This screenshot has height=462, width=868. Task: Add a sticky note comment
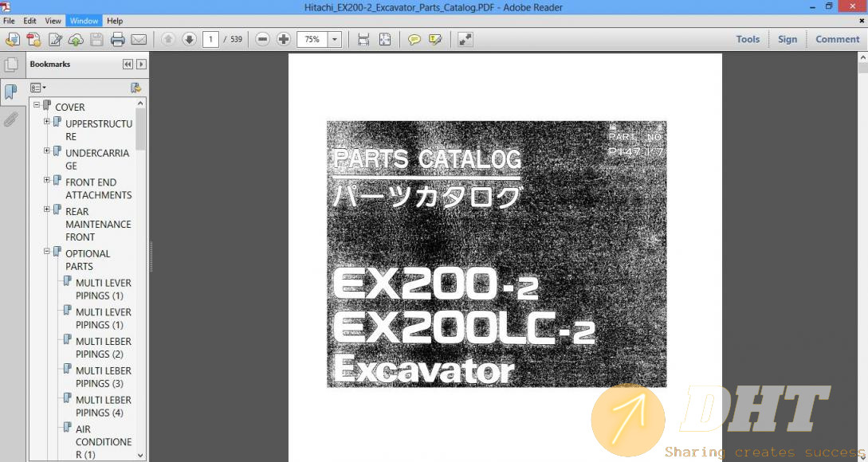click(414, 39)
